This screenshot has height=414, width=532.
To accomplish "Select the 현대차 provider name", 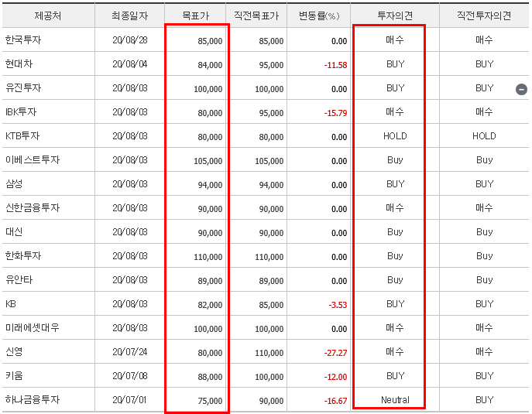I will (x=19, y=64).
